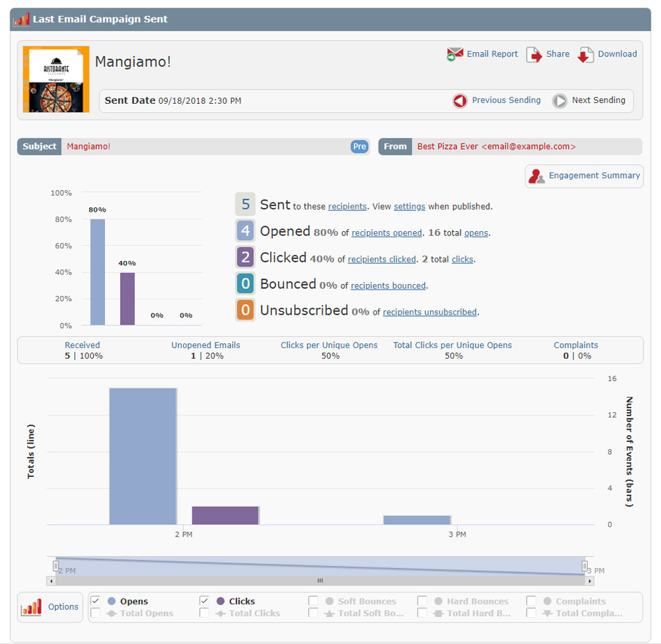This screenshot has height=644, width=661.
Task: Open the recipients clicked link
Action: tap(382, 260)
